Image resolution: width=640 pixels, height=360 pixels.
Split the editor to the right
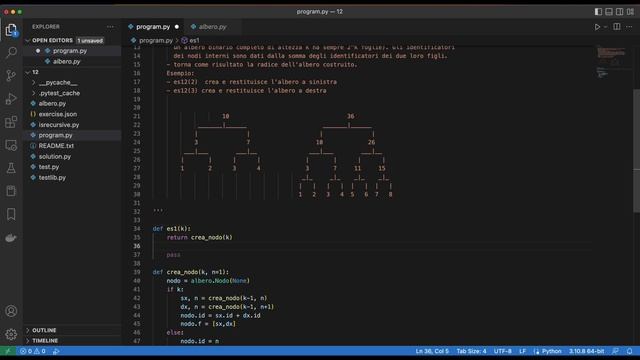[x=617, y=27]
